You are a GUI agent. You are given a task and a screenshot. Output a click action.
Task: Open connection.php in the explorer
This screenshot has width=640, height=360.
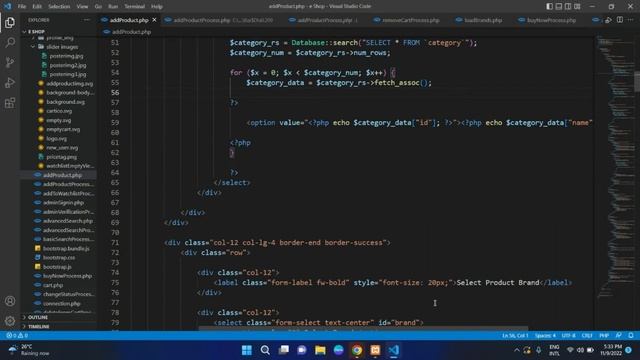click(x=62, y=303)
